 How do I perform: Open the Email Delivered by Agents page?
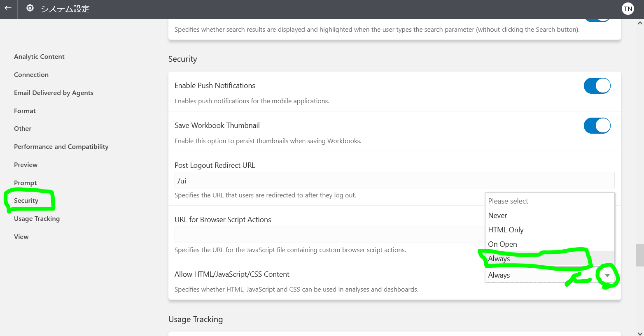[x=54, y=93]
